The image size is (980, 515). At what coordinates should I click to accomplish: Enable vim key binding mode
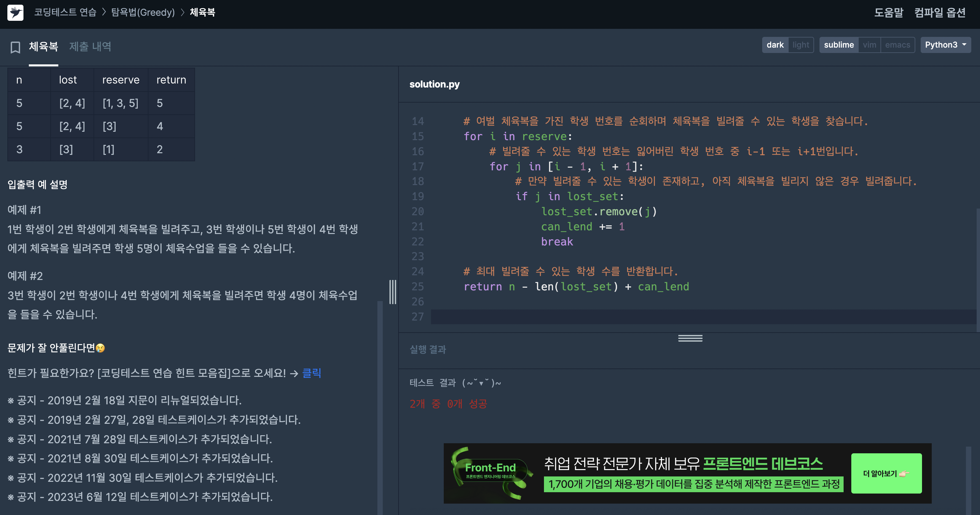click(869, 45)
